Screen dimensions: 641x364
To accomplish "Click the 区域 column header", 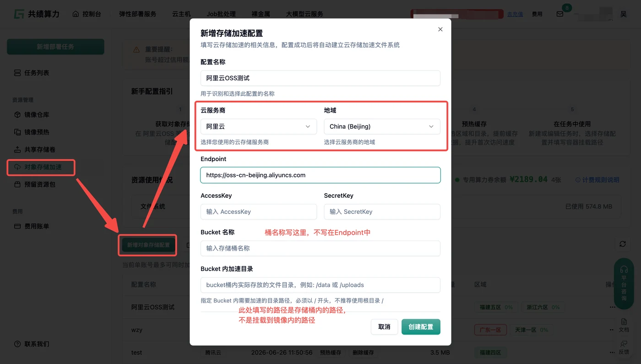I will pos(480,284).
